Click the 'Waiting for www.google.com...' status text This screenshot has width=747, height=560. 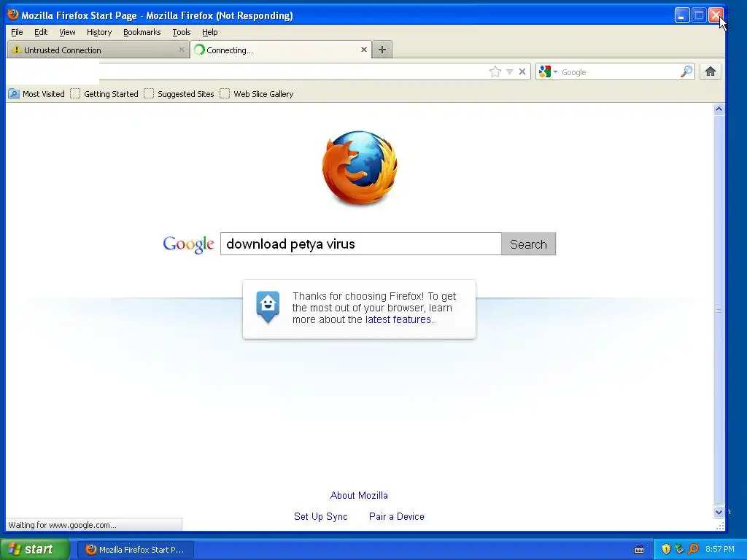click(63, 525)
